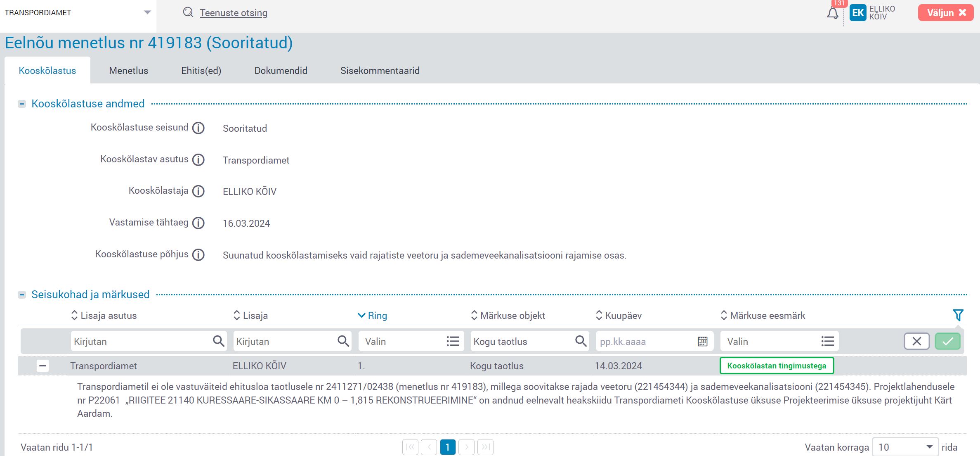Click the Vaatan ridu 1-1/1 text
The height and width of the screenshot is (456, 980).
click(x=57, y=447)
